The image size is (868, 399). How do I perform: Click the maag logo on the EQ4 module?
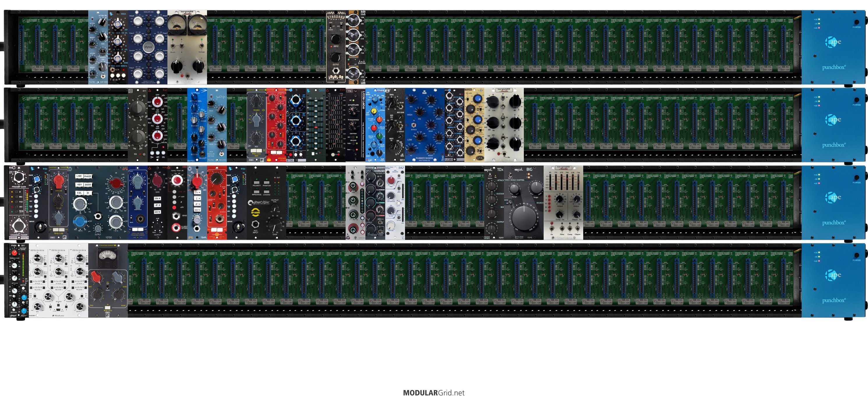pyautogui.click(x=381, y=90)
